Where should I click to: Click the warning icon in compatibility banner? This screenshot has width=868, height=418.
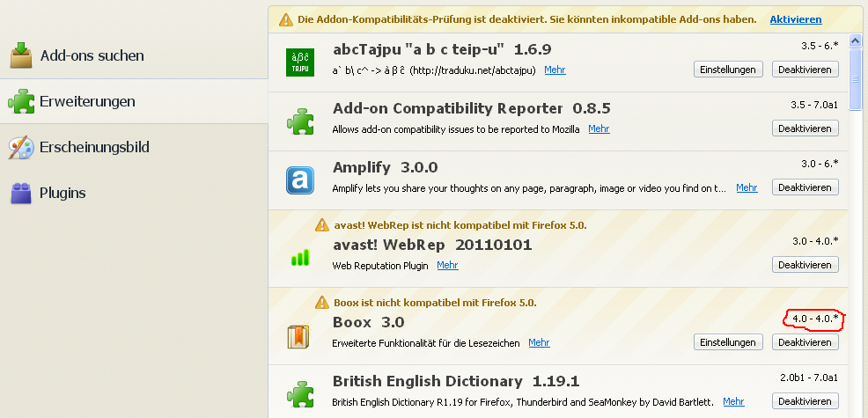[x=285, y=19]
